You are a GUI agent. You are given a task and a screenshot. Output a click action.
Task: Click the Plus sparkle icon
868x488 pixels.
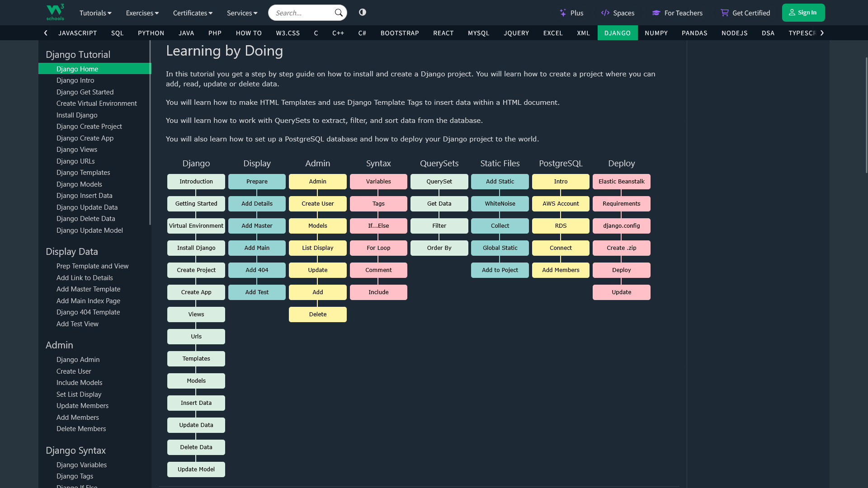(x=563, y=13)
